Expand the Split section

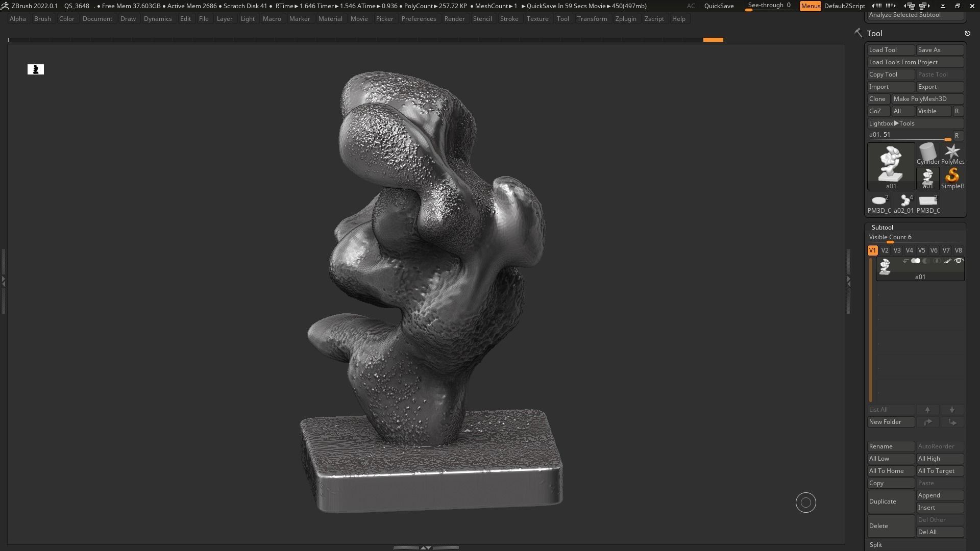click(876, 545)
